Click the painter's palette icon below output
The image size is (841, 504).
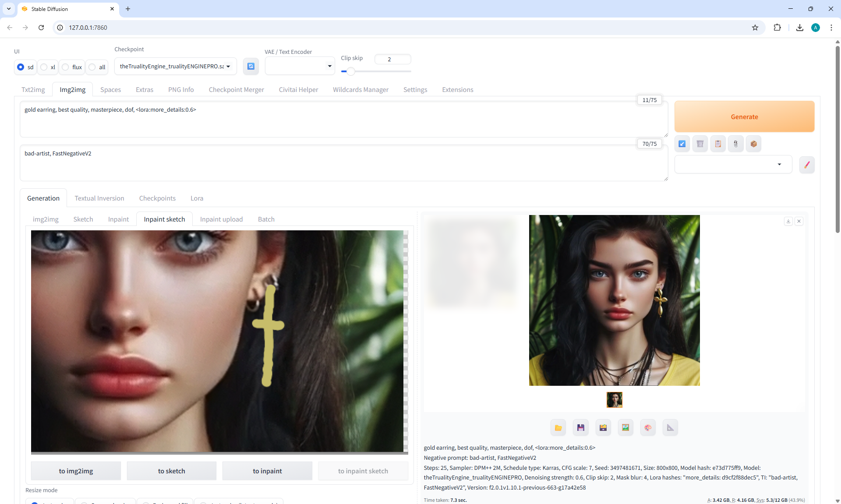click(x=648, y=427)
